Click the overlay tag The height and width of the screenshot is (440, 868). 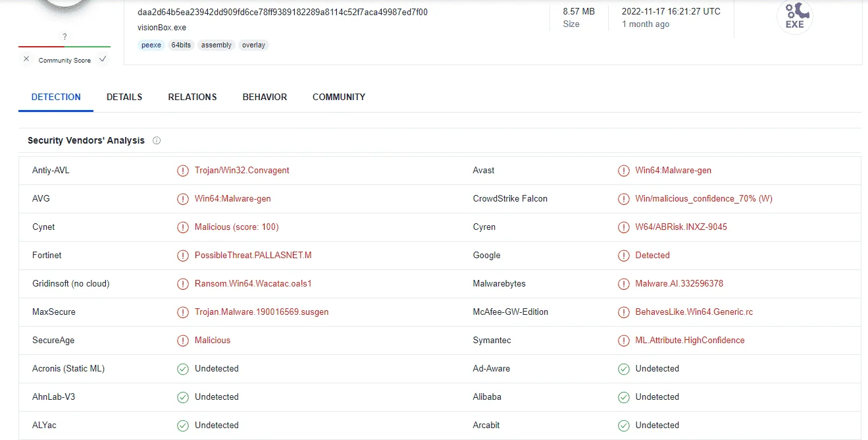click(x=253, y=45)
